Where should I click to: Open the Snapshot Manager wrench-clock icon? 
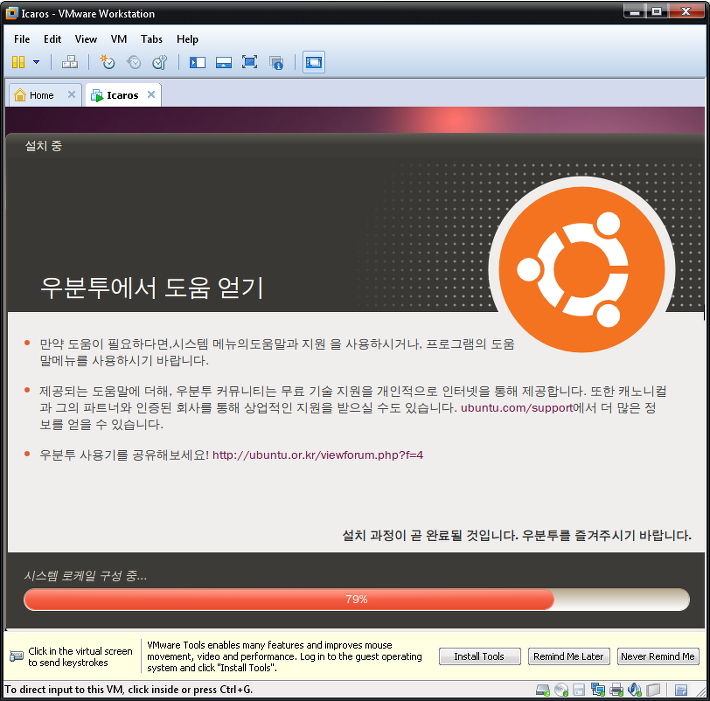[160, 62]
